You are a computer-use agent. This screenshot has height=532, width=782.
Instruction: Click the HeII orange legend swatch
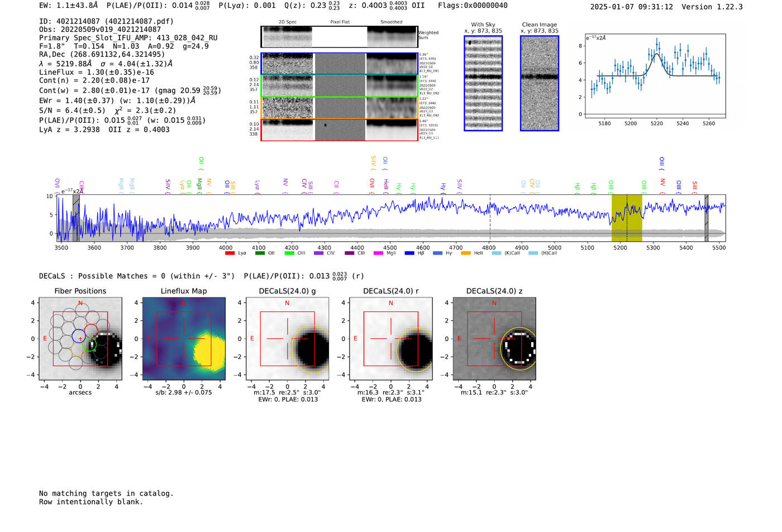pos(466,253)
